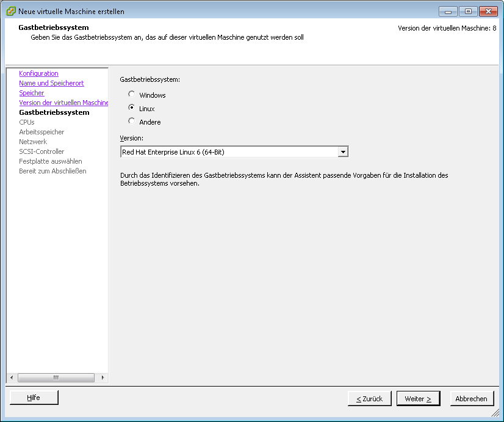
Task: Proceed with the Weiter button
Action: (418, 399)
